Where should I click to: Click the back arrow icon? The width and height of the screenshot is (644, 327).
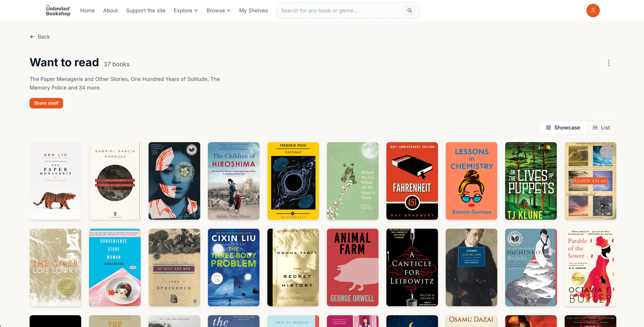tap(33, 37)
